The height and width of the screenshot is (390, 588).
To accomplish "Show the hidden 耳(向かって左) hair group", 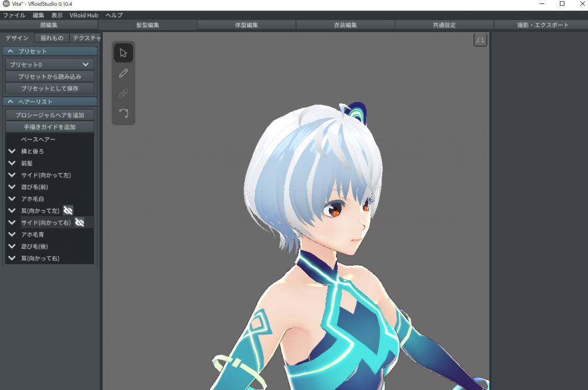I will (68, 210).
